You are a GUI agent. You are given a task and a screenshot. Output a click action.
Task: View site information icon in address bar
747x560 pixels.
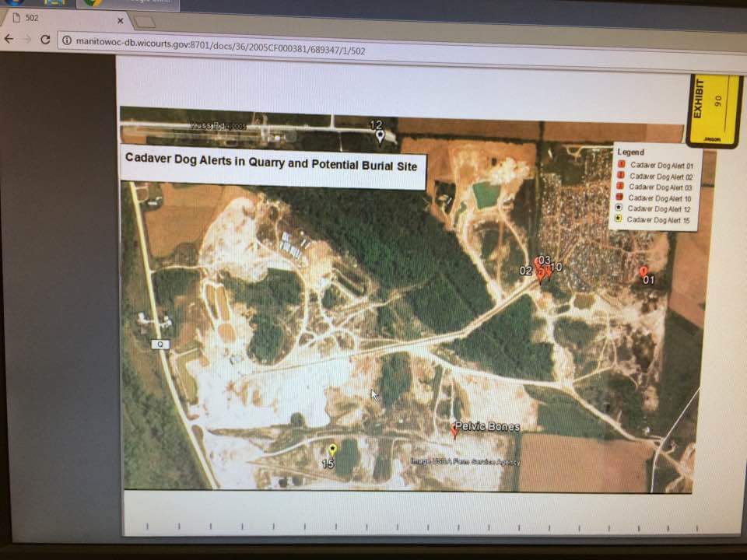point(67,41)
